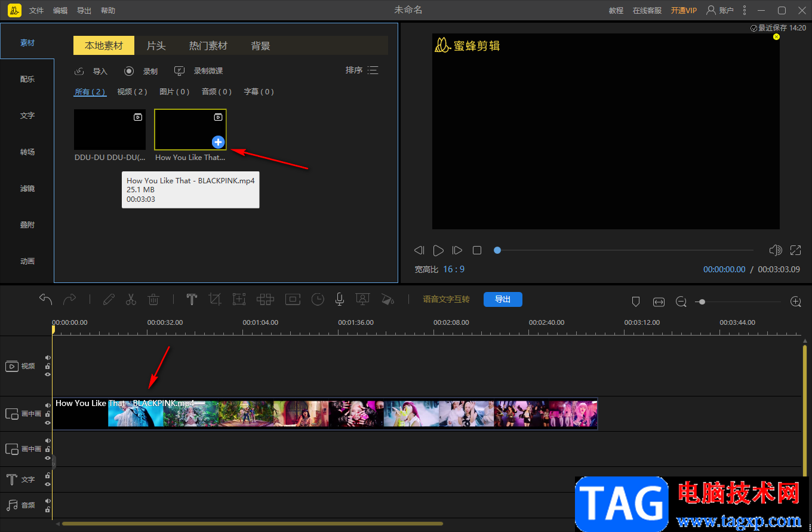Open the 配乐 sidebar panel

pyautogui.click(x=27, y=79)
